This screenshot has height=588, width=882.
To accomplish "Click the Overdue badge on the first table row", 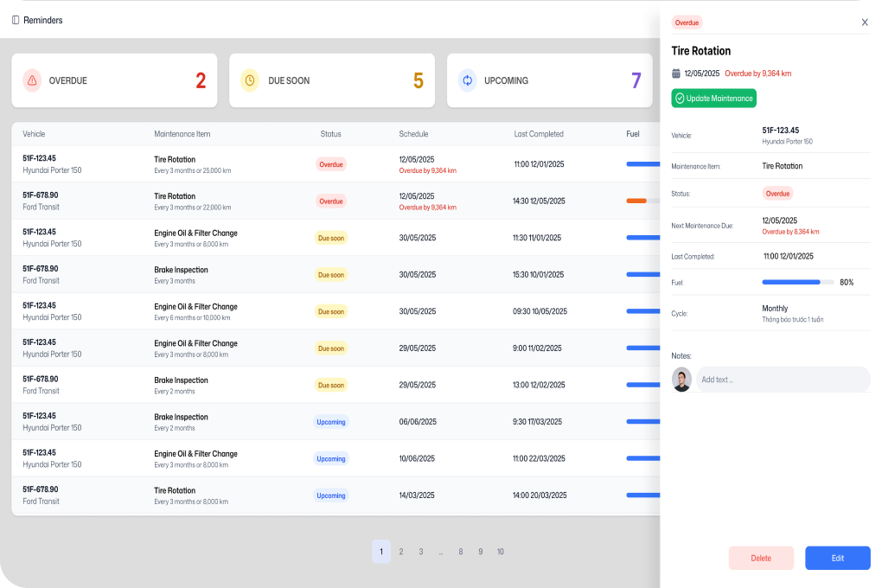I will pos(331,163).
